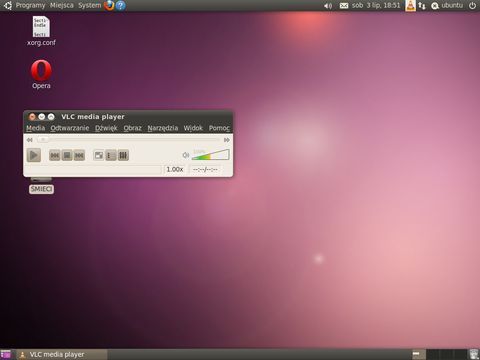480x360 pixels.
Task: Open VLC extended settings equalizer icon
Action: tap(123, 155)
